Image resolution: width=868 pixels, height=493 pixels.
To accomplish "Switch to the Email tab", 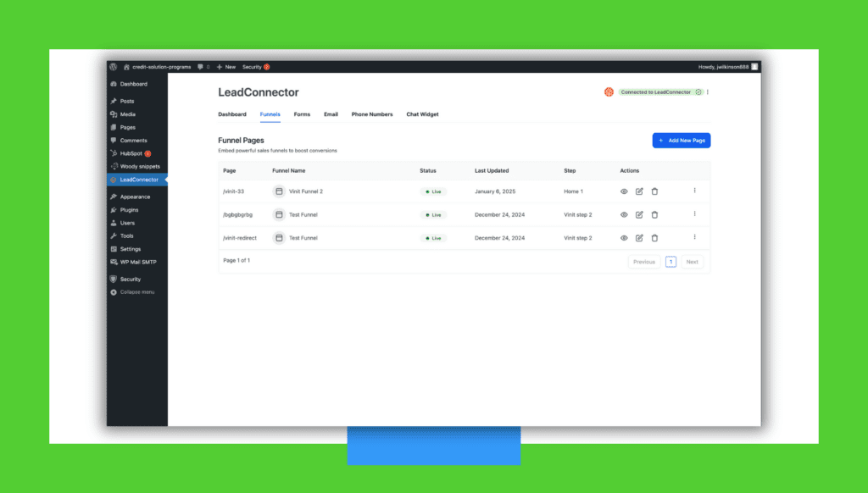I will coord(331,114).
